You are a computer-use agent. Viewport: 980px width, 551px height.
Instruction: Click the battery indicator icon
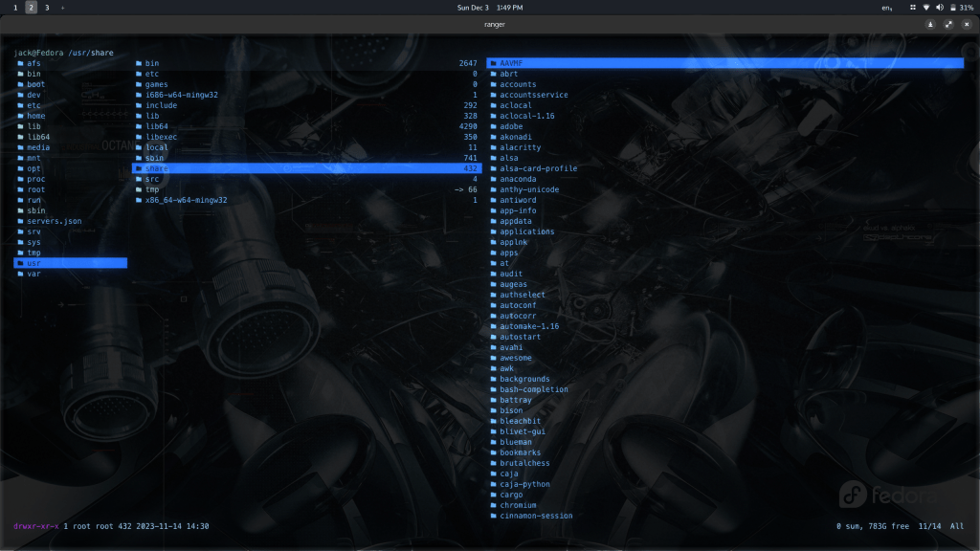(x=952, y=8)
